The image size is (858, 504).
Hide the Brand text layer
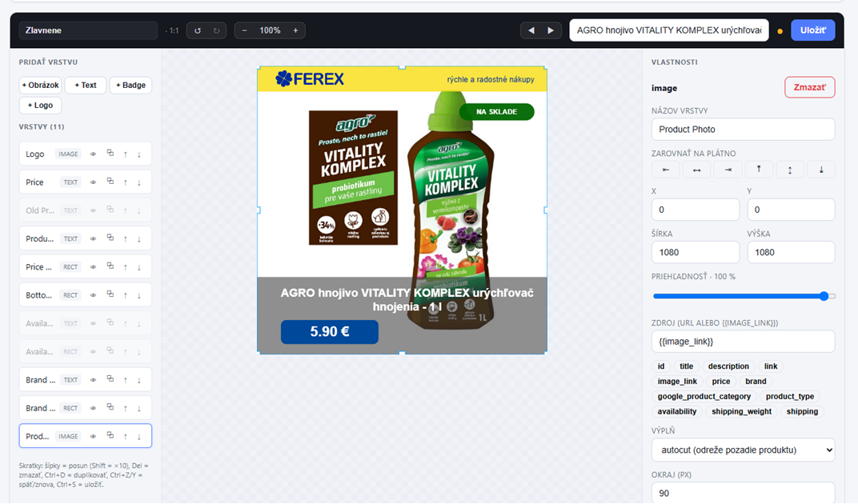(x=93, y=380)
